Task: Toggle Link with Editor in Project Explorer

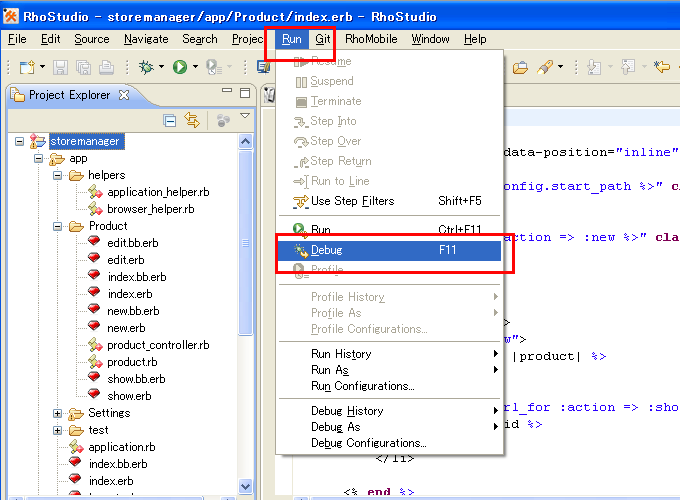Action: (x=192, y=120)
